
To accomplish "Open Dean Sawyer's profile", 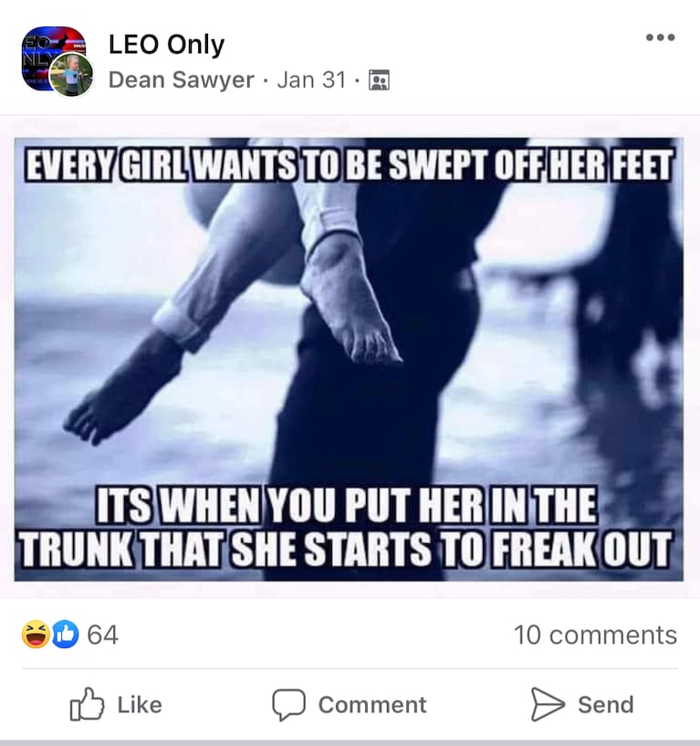I will 182,80.
